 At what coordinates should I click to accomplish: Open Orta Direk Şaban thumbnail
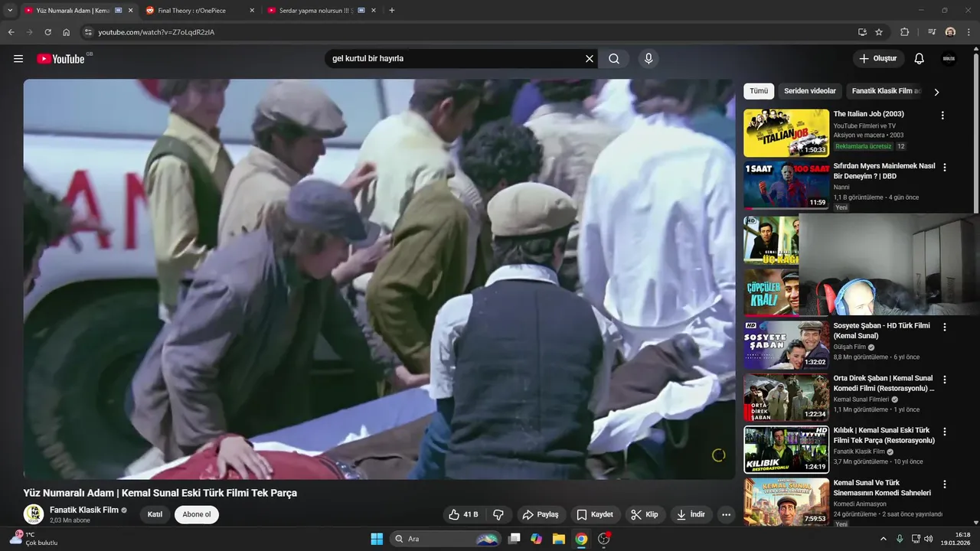(786, 397)
